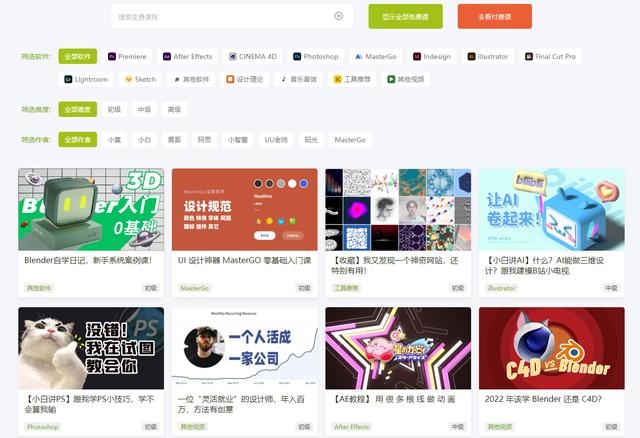Filter courses by Premiere software
The width and height of the screenshot is (640, 438).
[127, 56]
